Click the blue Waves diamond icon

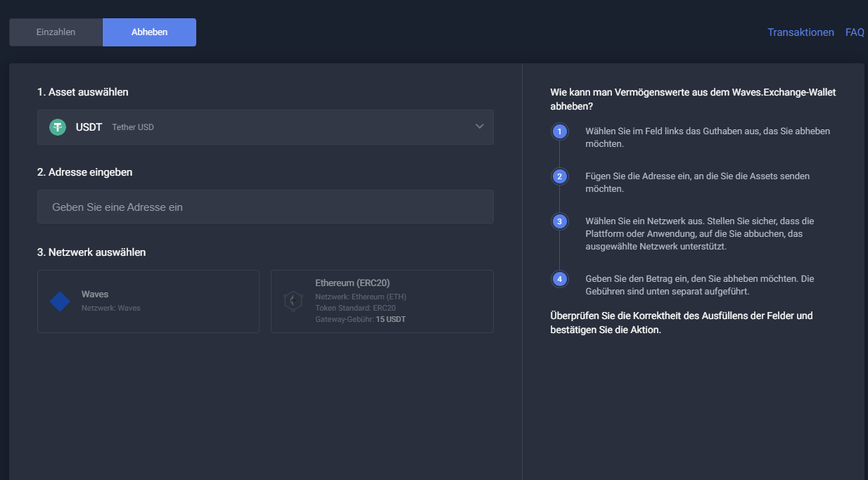[60, 301]
